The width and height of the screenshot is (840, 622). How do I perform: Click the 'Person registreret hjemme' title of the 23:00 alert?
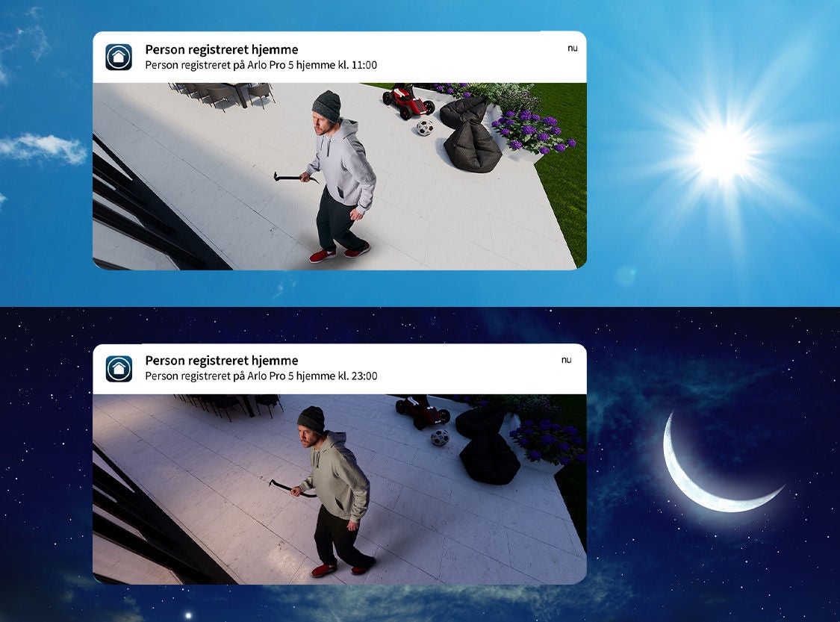pos(222,361)
